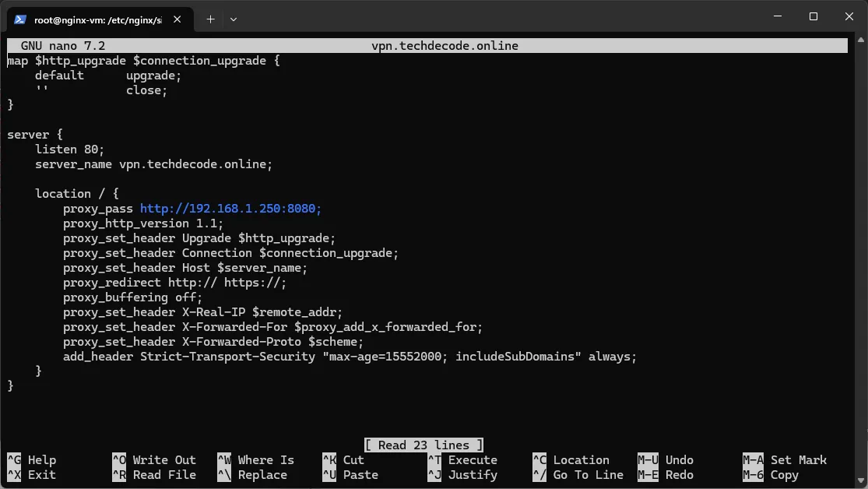Place cursor on 'proxy_http_version 1.1;' line
Screen dimensions: 868x489
tap(142, 223)
